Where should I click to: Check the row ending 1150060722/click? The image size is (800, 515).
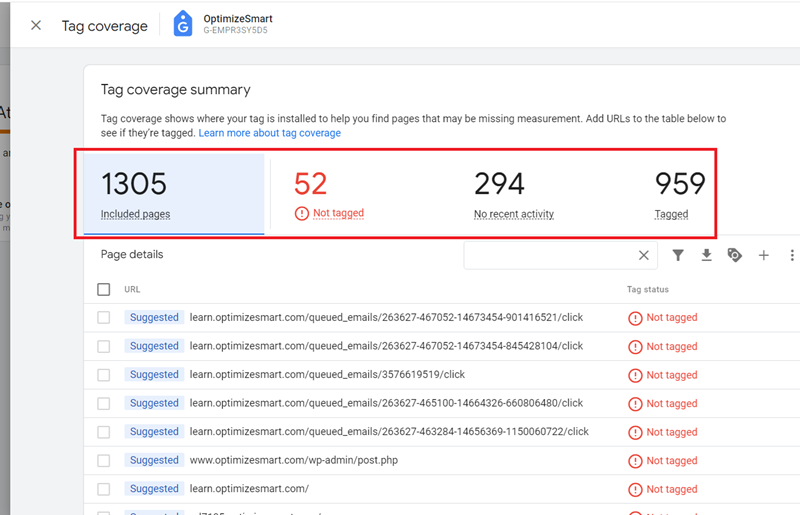[104, 432]
